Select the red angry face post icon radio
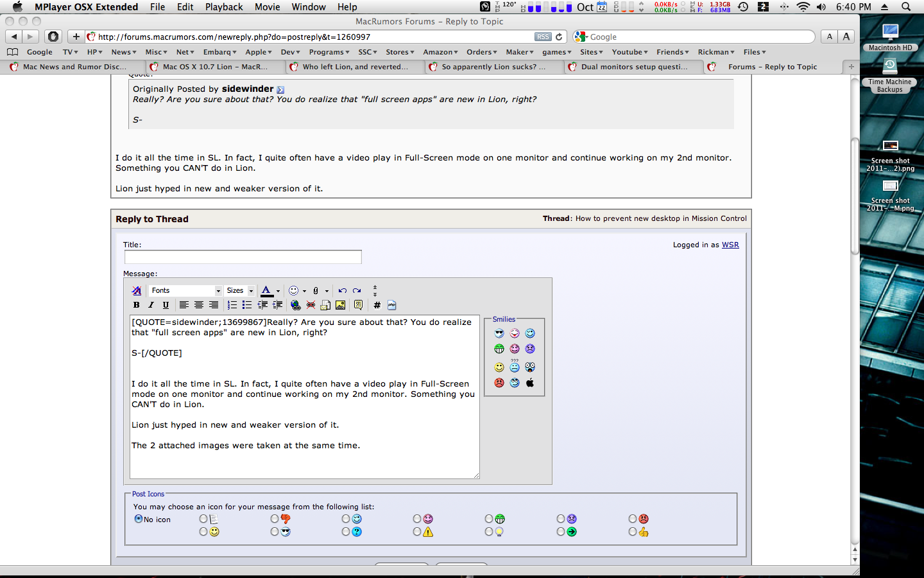The image size is (924, 578). coord(633,519)
